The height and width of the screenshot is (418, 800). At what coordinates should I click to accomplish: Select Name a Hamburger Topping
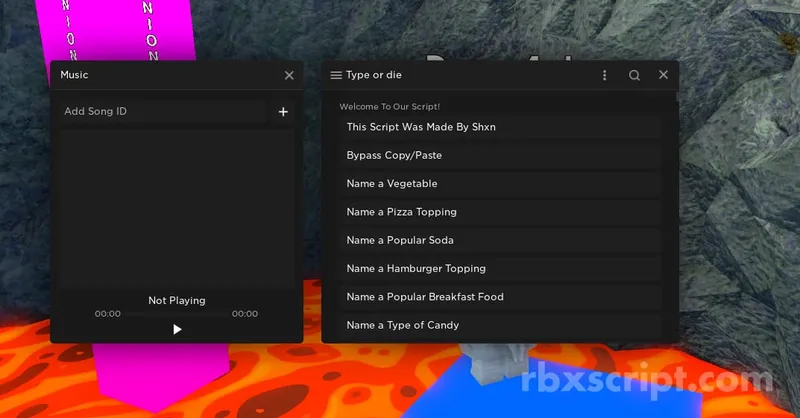point(500,268)
